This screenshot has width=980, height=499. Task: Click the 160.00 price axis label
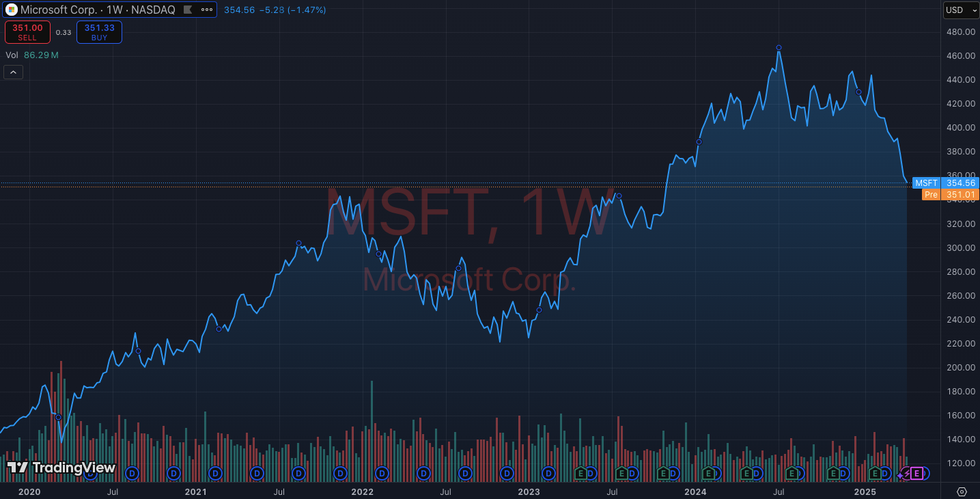(960, 415)
